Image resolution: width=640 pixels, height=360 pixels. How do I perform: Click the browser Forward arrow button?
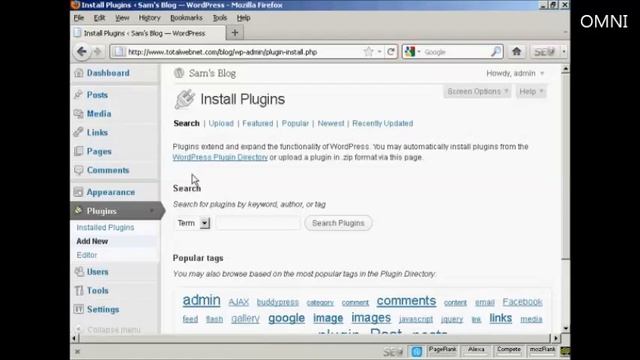pos(98,52)
